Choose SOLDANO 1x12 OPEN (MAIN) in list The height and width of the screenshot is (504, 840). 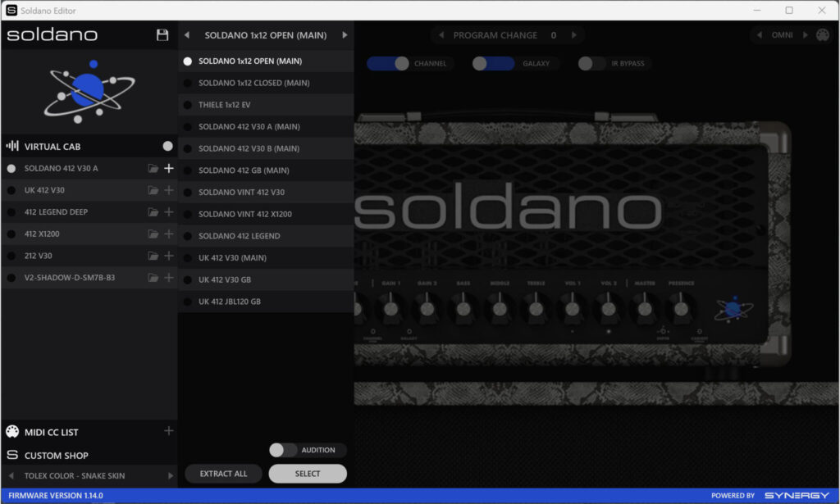click(x=266, y=61)
